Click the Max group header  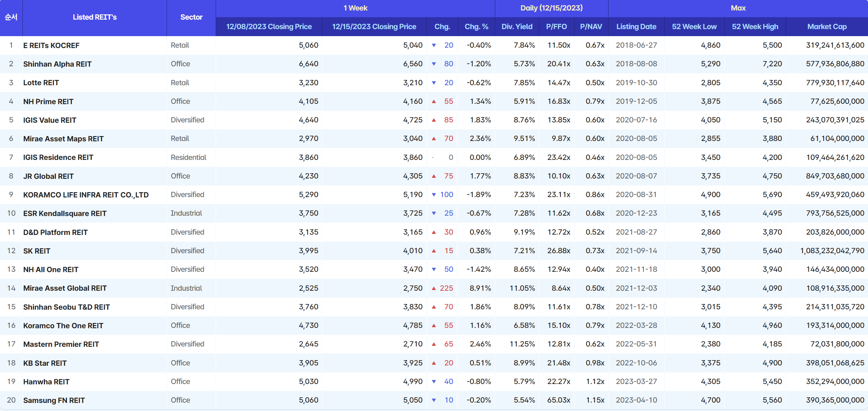[x=738, y=8]
